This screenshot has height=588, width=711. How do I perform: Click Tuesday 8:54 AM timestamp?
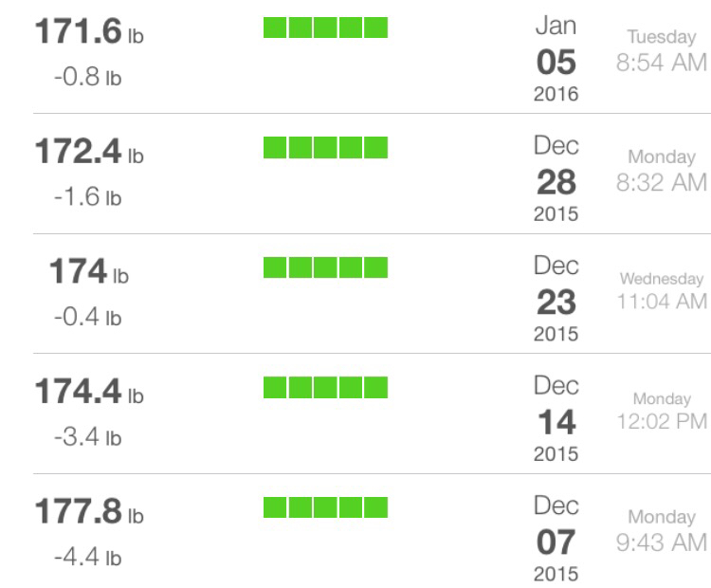(661, 51)
